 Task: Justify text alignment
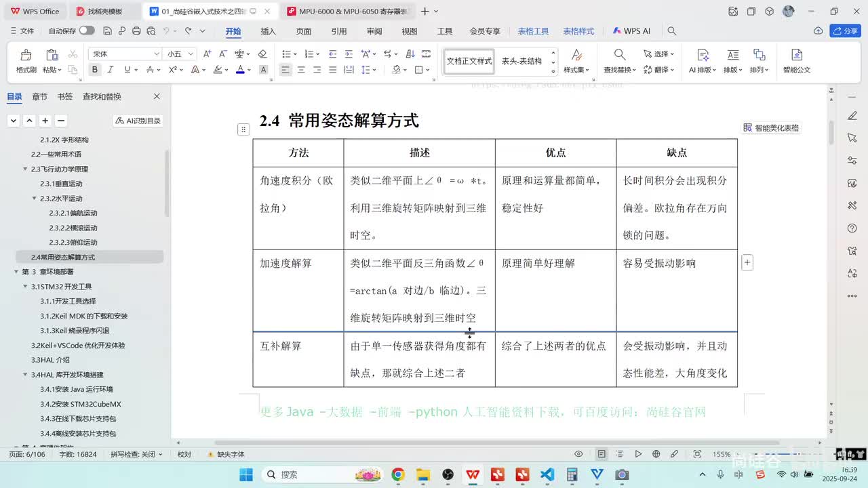click(x=332, y=70)
